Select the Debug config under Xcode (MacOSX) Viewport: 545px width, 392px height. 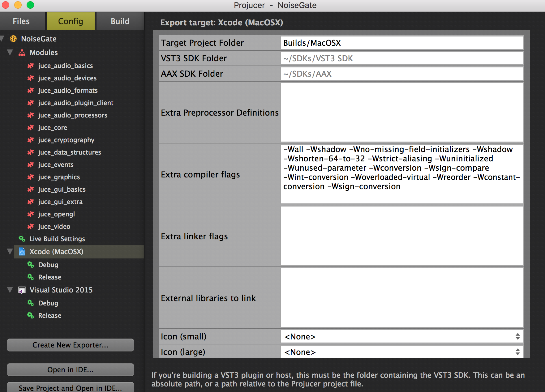coord(48,265)
